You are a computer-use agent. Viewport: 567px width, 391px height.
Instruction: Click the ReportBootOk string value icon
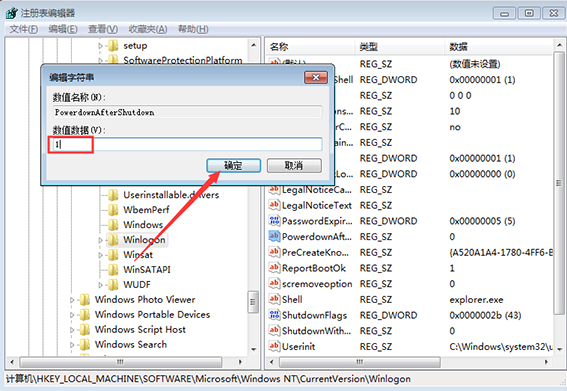pos(274,268)
